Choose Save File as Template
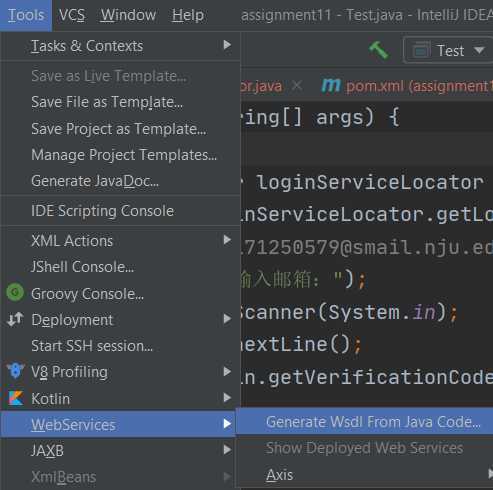Image resolution: width=493 pixels, height=490 pixels. click(120, 102)
